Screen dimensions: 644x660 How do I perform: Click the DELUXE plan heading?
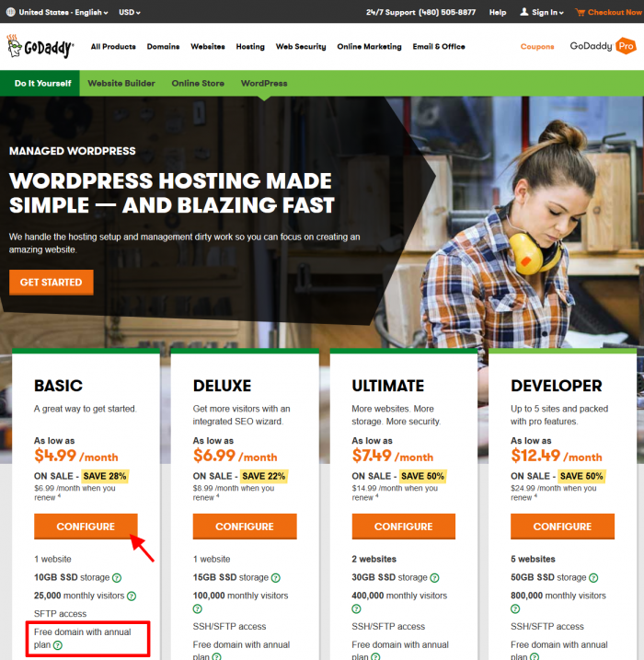tap(222, 386)
